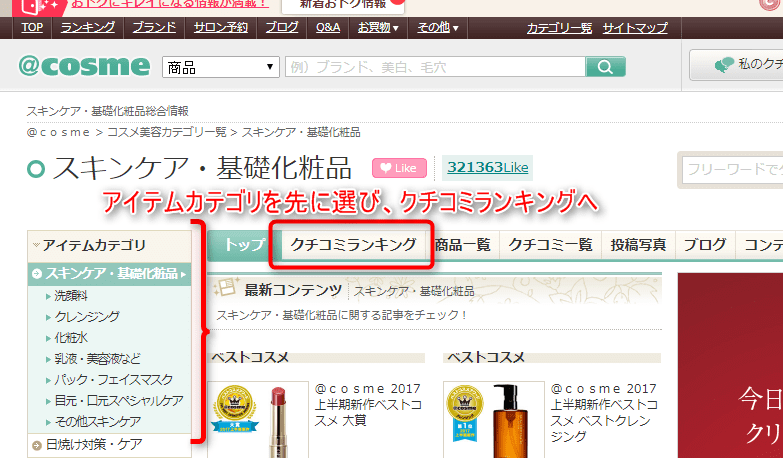Expand the お買物 dropdown menu

[x=378, y=27]
